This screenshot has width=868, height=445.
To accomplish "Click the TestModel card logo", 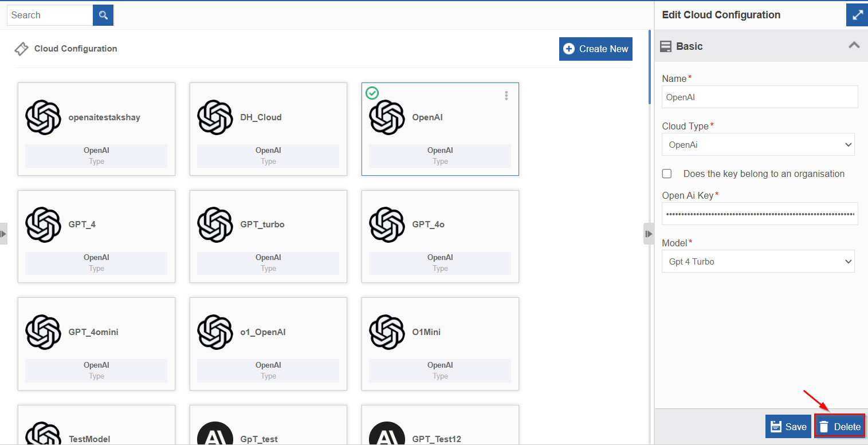I will pyautogui.click(x=43, y=434).
